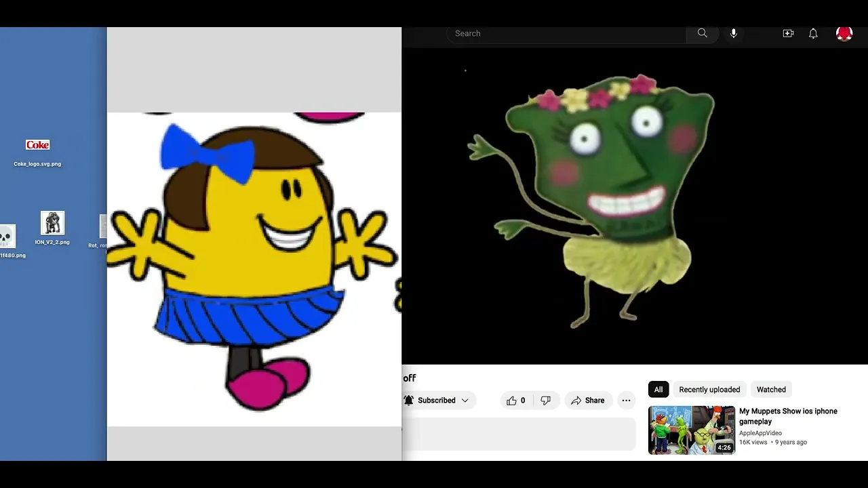
Task: Open the AppleAppVideo channel link
Action: coord(760,433)
